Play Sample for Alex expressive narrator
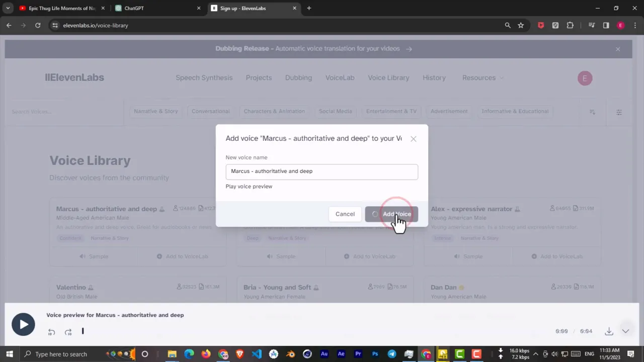 468,256
